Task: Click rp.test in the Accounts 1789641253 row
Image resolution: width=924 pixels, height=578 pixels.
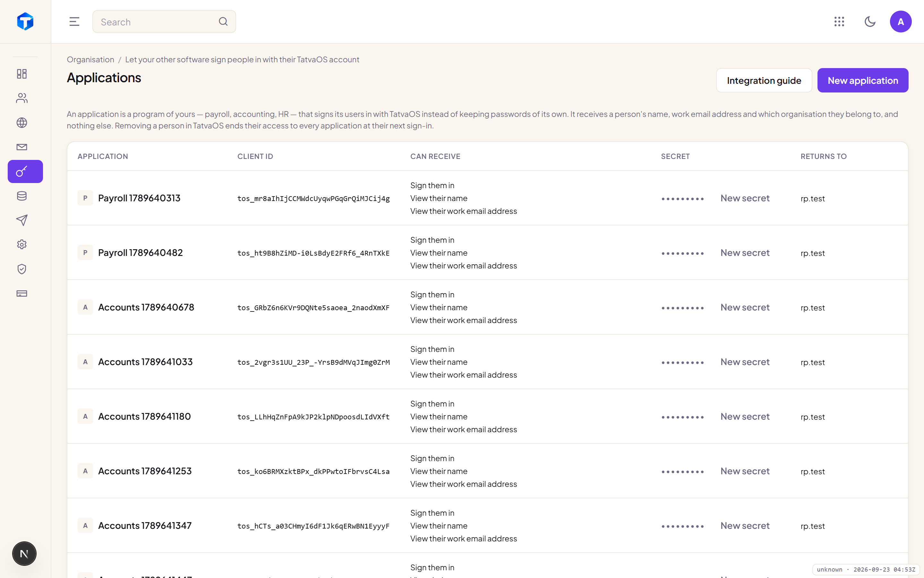Action: pos(812,471)
